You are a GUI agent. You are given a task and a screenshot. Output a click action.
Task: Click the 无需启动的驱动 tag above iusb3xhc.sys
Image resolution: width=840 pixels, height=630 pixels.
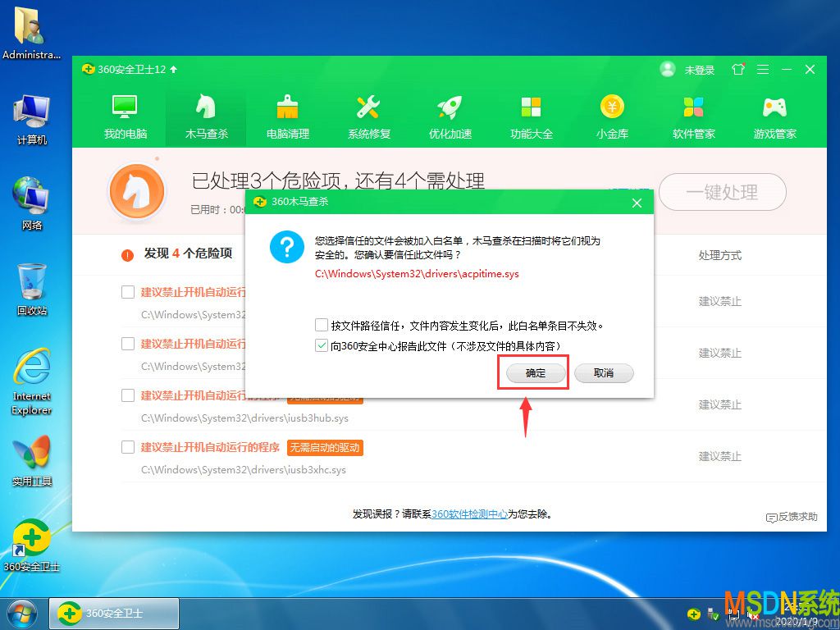(x=325, y=448)
